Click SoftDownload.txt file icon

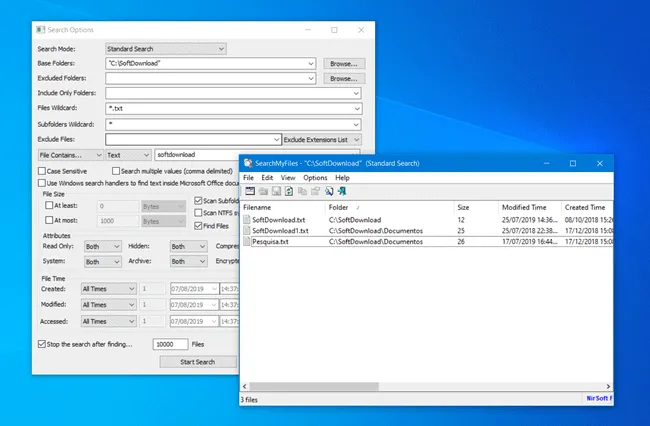click(x=247, y=220)
